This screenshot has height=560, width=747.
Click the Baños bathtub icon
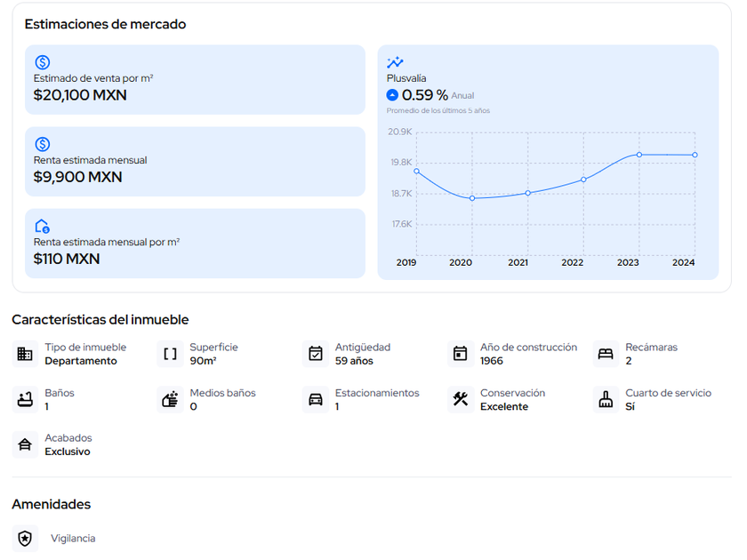tap(25, 399)
